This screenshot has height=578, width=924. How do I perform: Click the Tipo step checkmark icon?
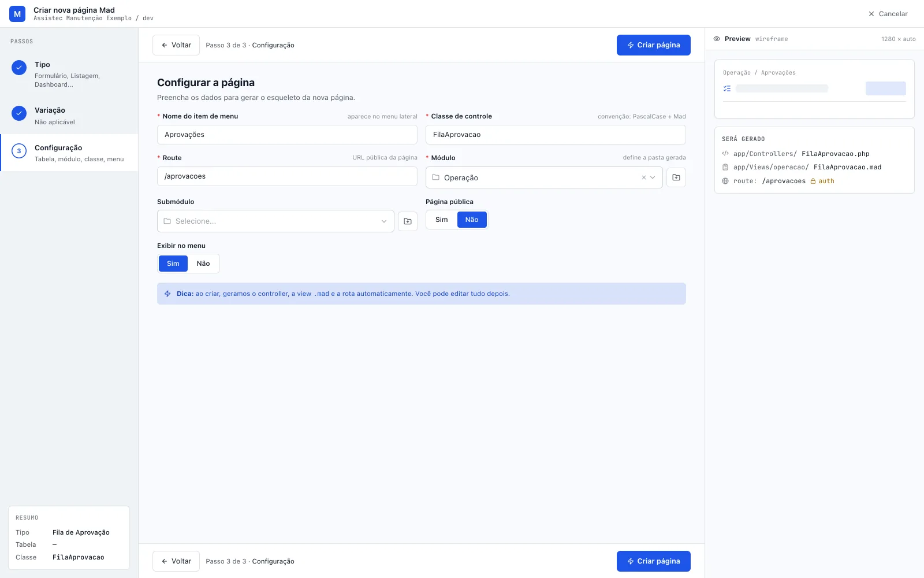click(19, 68)
